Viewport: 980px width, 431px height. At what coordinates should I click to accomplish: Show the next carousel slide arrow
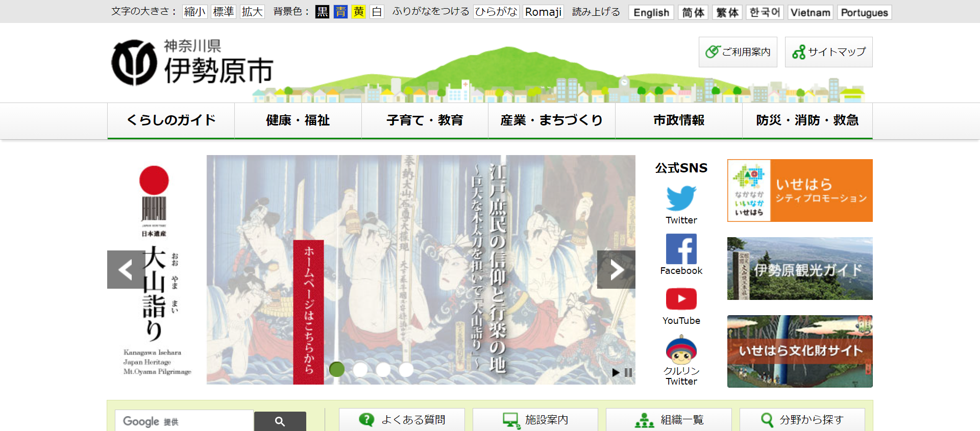616,269
